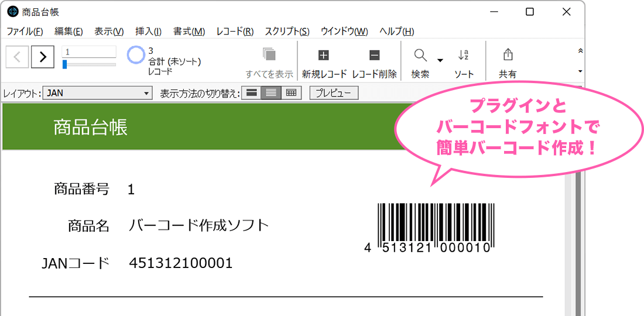Open the スクリプト(S) menu

point(287,32)
